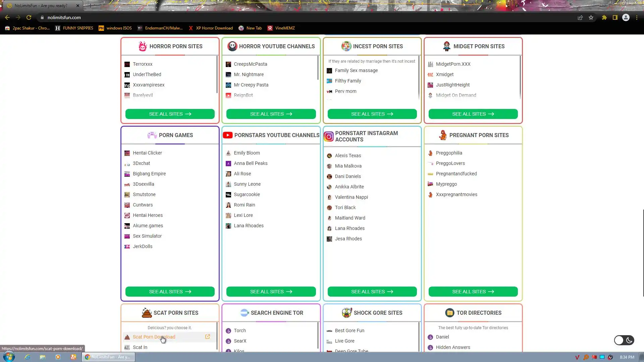Click the share page icon in the address bar
This screenshot has width=644, height=362.
[580, 17]
